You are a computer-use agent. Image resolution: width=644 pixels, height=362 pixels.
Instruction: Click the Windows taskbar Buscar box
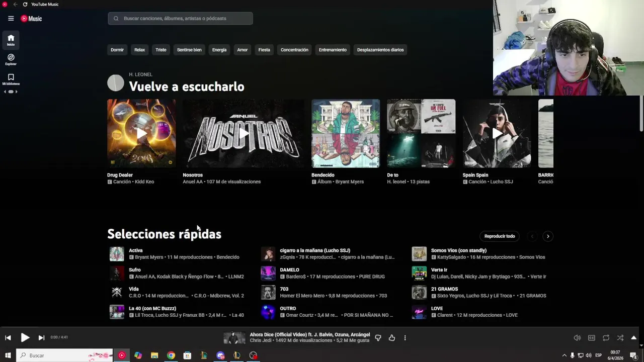(65, 355)
